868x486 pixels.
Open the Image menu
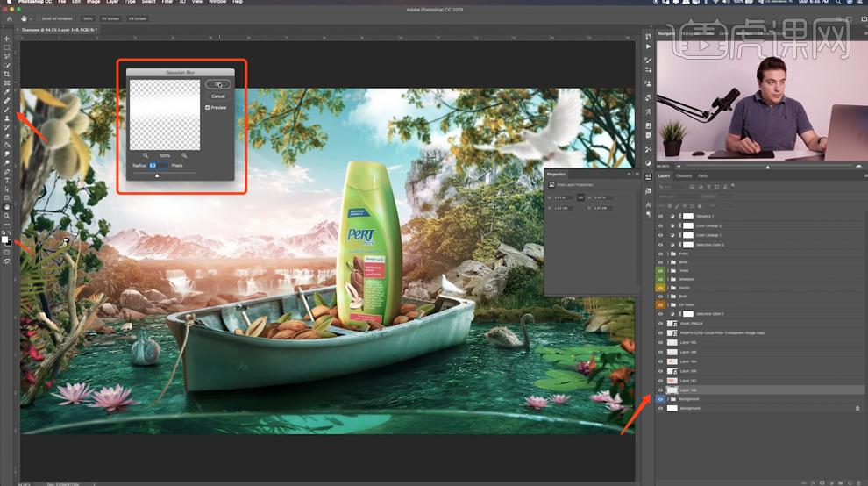tap(94, 3)
